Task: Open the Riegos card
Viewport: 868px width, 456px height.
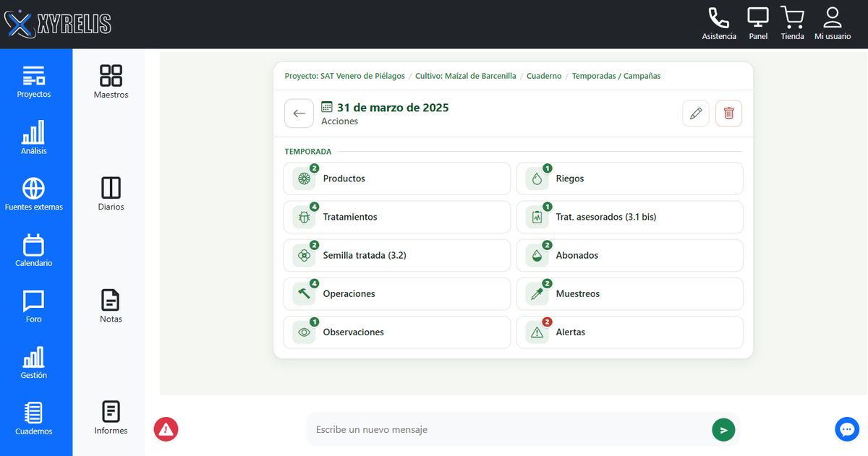Action: (630, 178)
